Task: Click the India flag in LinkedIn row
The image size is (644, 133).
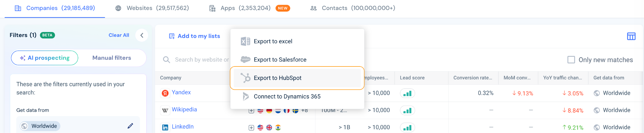Action: (x=278, y=128)
